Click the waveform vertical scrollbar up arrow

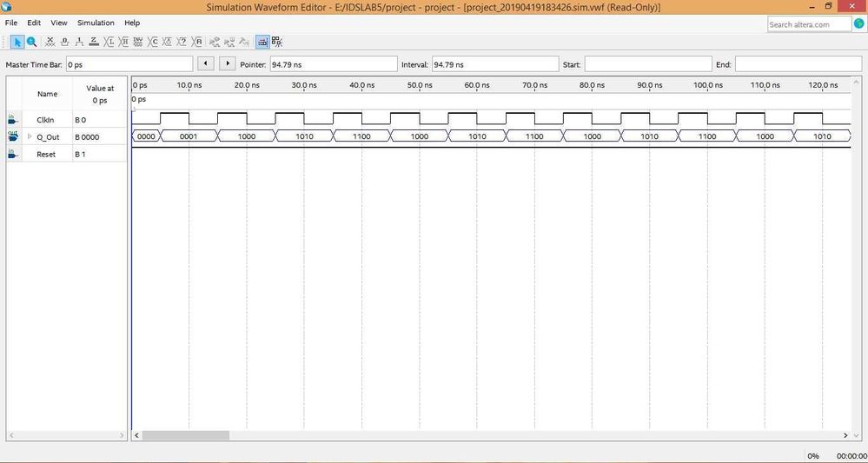[857, 82]
